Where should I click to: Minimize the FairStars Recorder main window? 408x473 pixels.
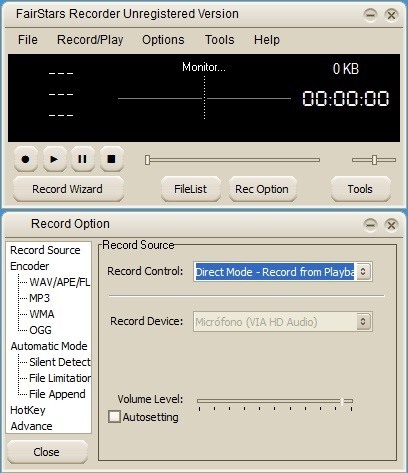370,15
